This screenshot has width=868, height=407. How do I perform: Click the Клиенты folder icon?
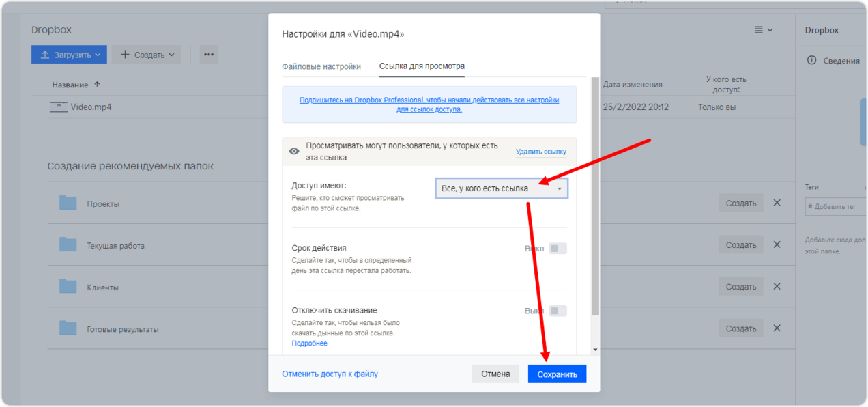tap(68, 286)
